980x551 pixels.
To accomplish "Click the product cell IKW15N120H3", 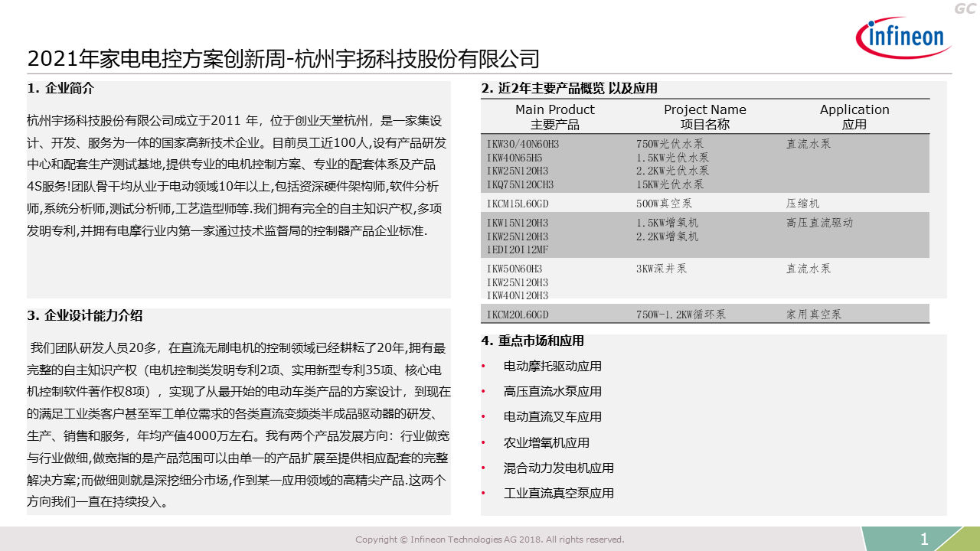I will [x=518, y=223].
